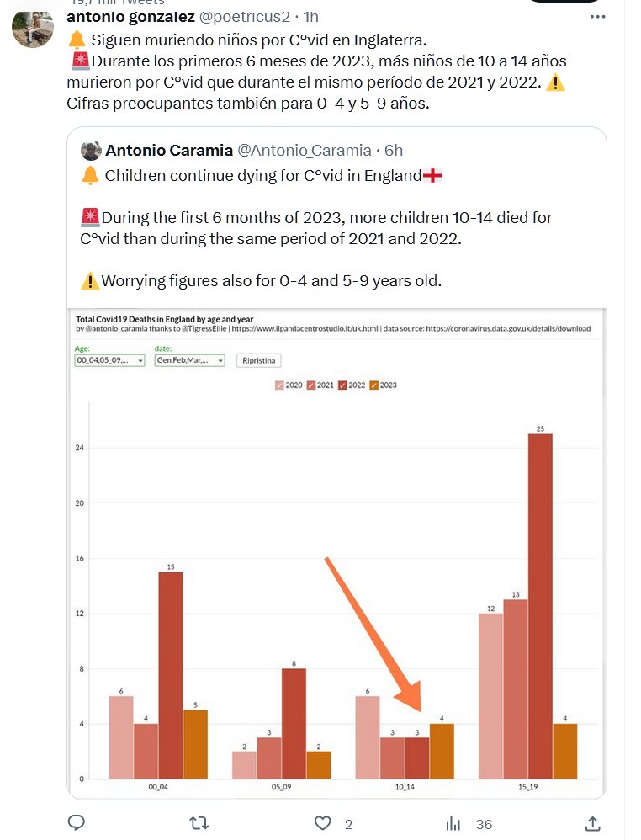The image size is (641, 840).
Task: Click Antonio Caramia's small avatar in quote
Action: pos(91,151)
